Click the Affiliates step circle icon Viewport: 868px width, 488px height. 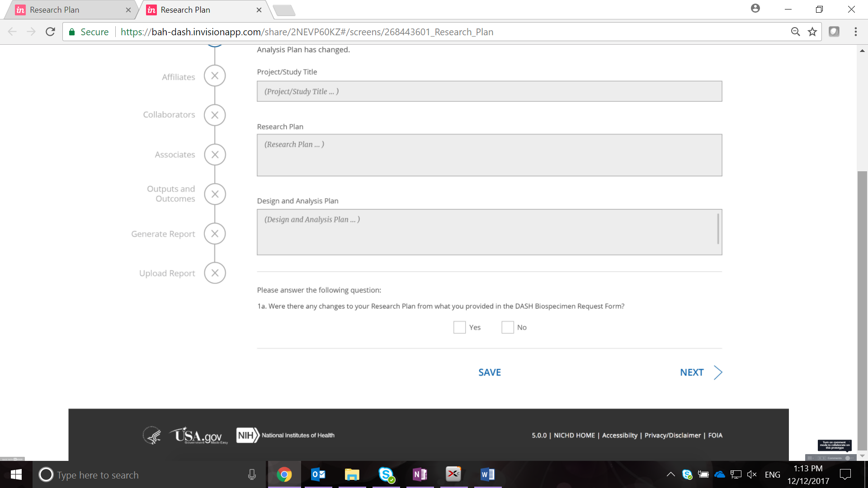(215, 76)
